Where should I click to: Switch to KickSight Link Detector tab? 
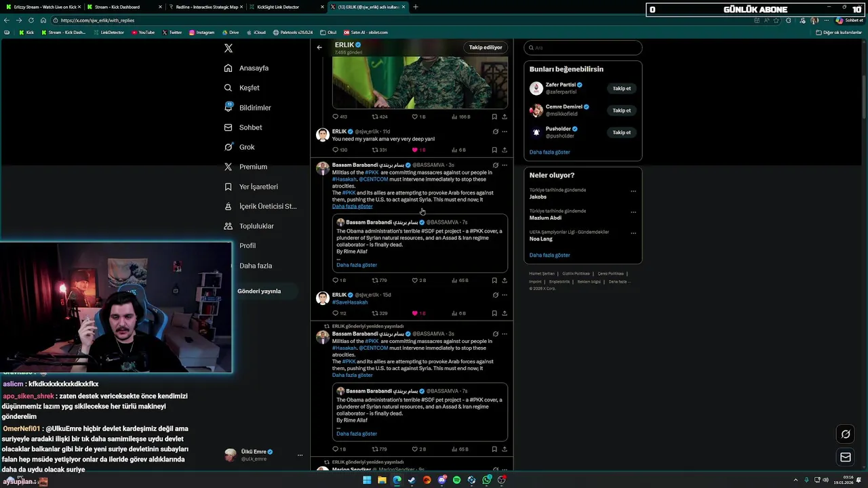click(288, 7)
